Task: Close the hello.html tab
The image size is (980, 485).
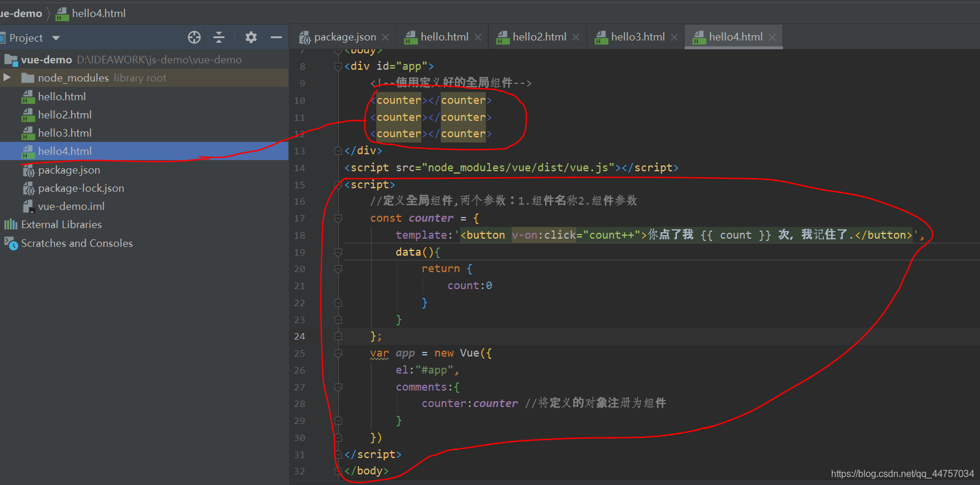Action: click(x=478, y=38)
